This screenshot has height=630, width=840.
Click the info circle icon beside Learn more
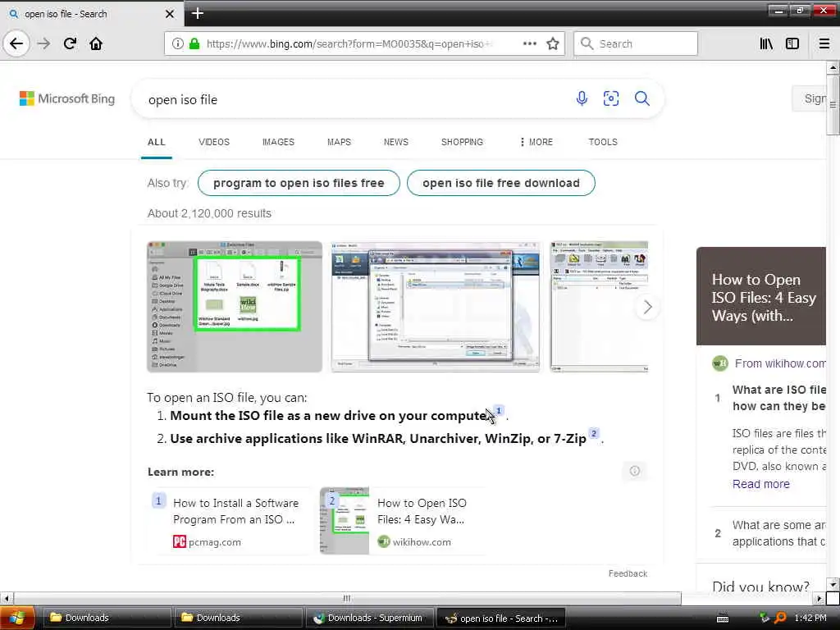point(634,471)
